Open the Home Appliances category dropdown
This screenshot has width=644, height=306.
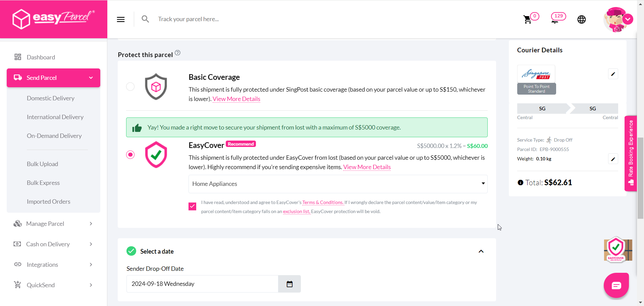338,184
